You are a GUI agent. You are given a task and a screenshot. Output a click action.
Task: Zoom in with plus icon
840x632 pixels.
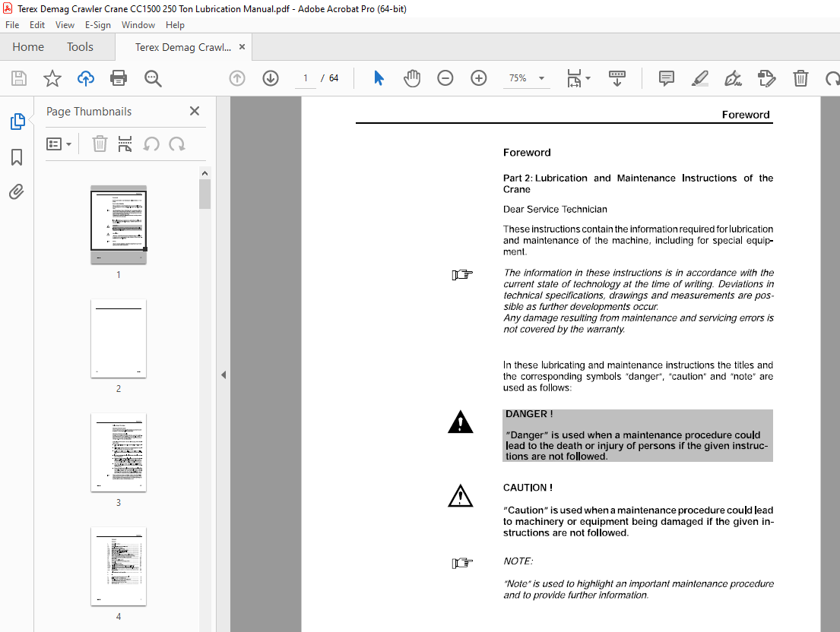(x=478, y=78)
